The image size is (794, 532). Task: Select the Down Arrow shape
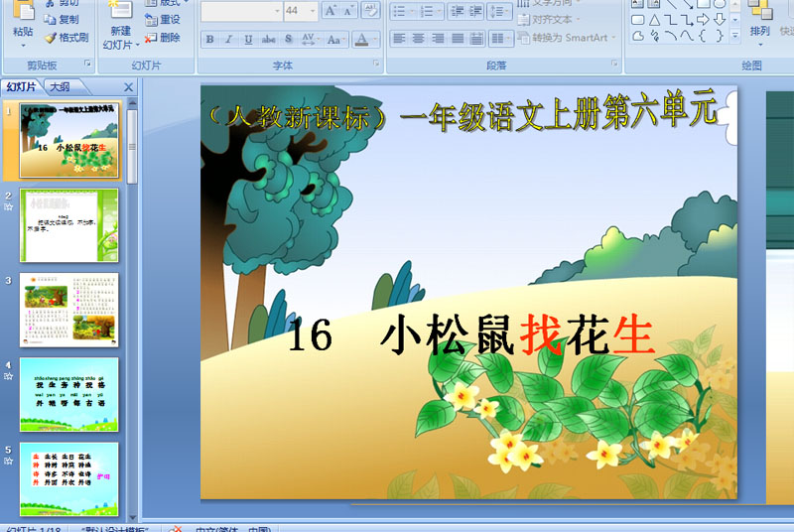720,20
